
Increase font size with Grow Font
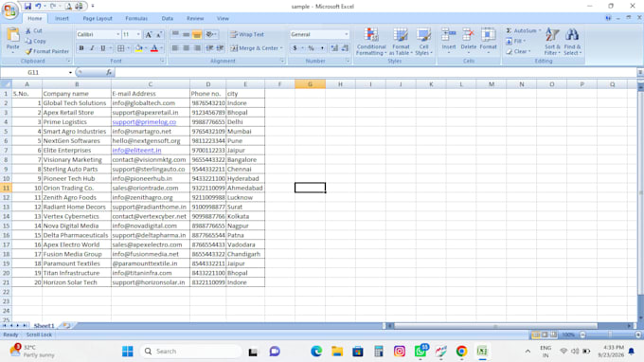click(x=149, y=34)
